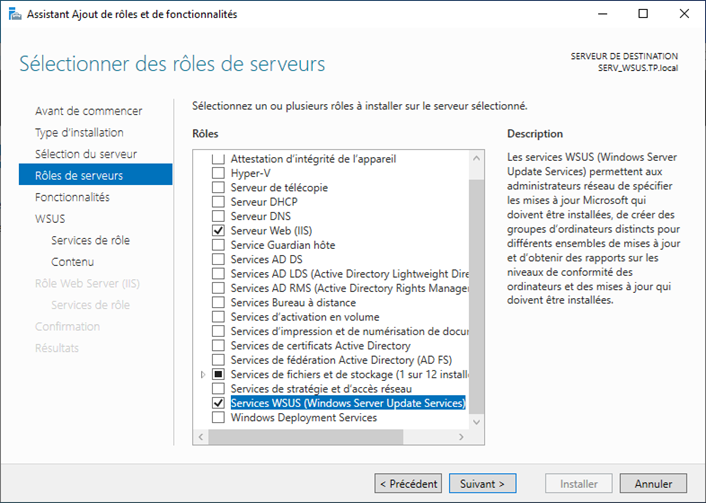This screenshot has width=706, height=503.
Task: Click the Suivant button
Action: point(483,484)
